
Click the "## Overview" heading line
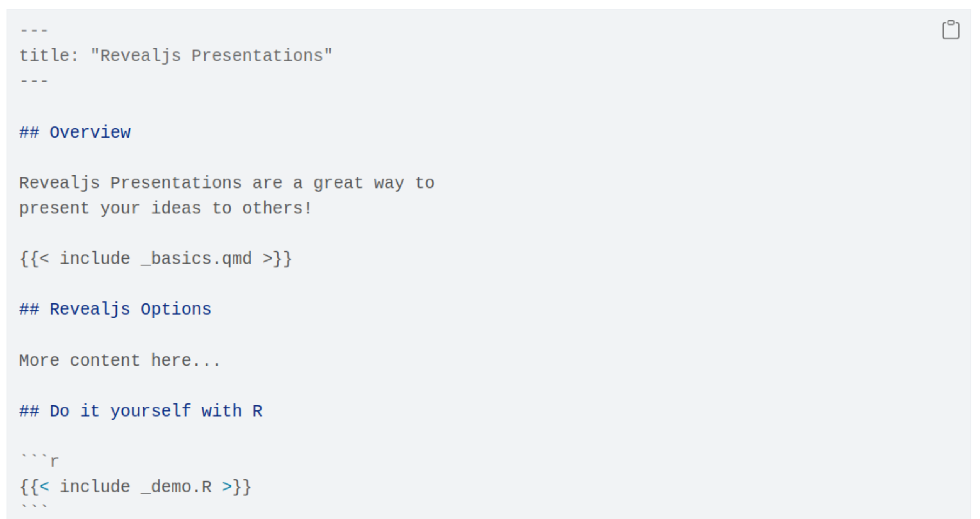click(75, 133)
